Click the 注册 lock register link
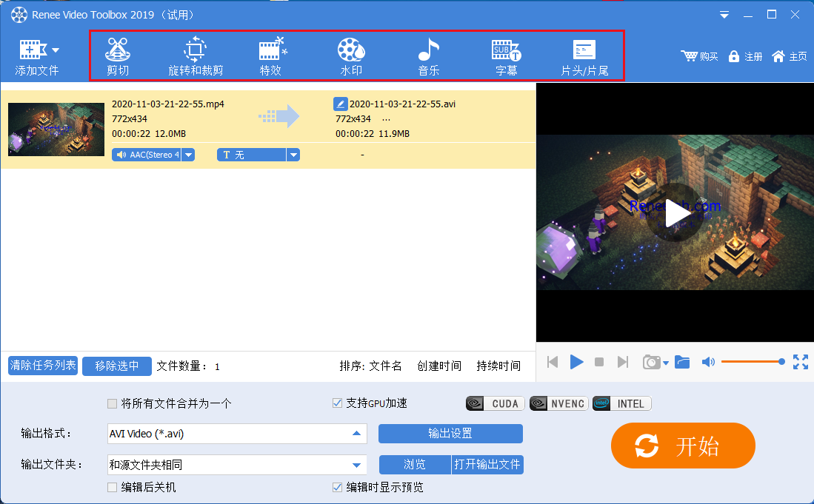 click(745, 56)
